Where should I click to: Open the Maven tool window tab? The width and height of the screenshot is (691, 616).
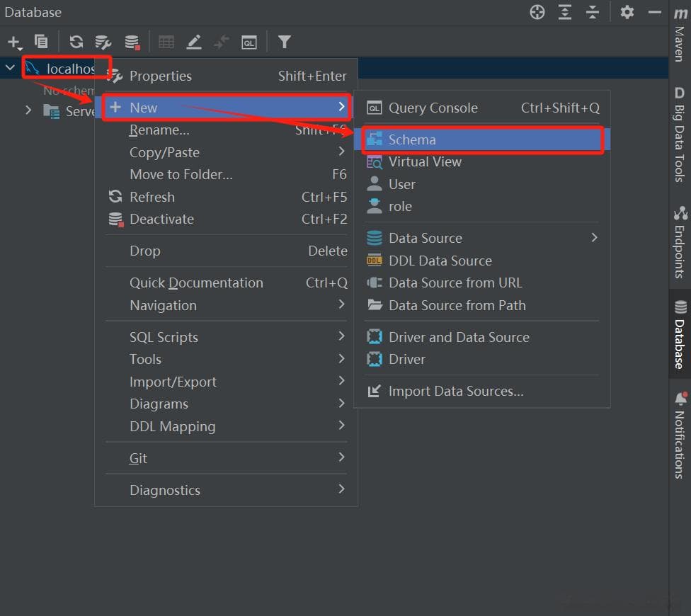680,35
